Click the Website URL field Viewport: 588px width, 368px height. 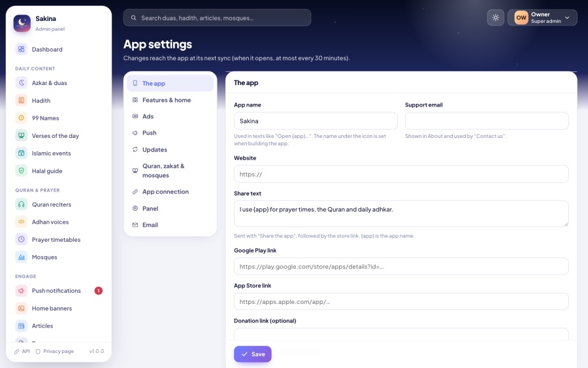coord(401,174)
